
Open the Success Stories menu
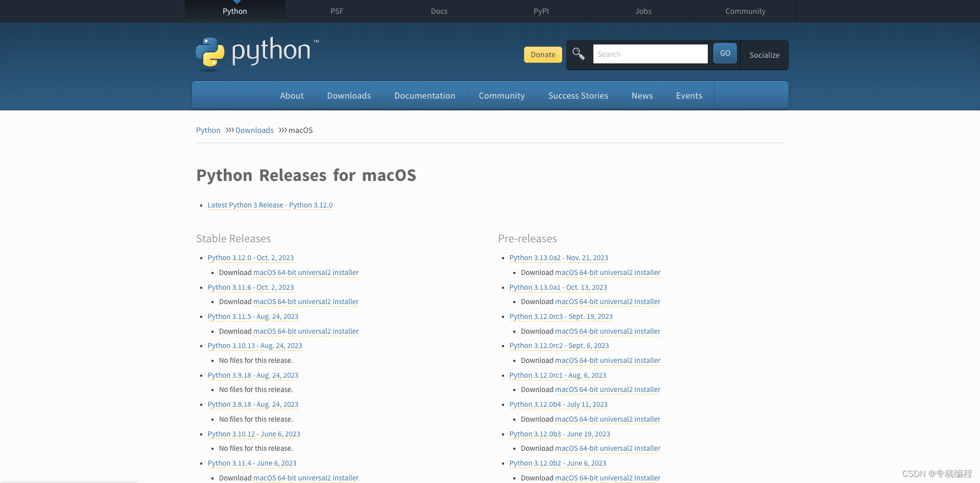coord(578,96)
